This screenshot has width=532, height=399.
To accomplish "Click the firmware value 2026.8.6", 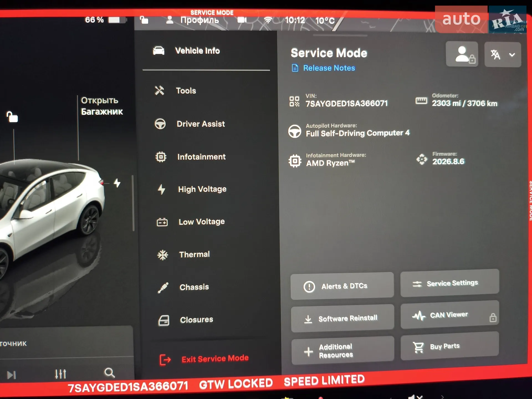I will click(448, 162).
